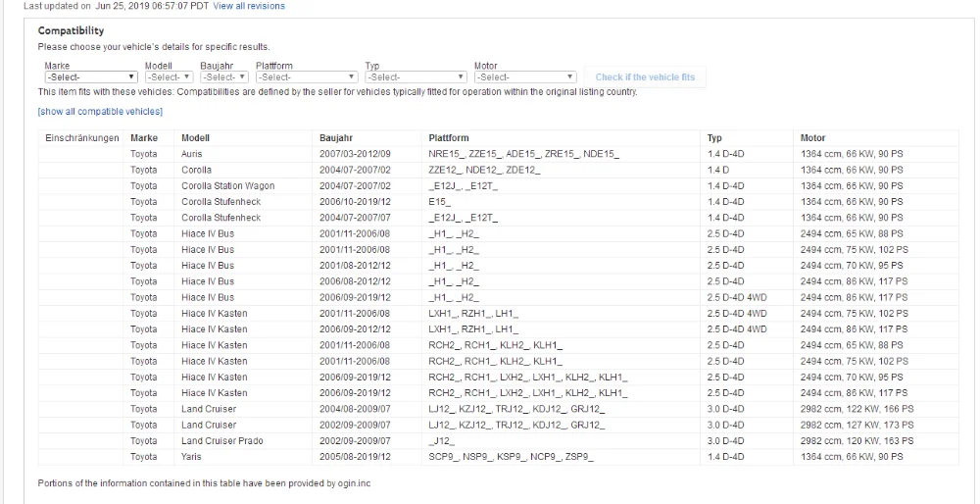
Task: Click the show all compatible vehicles link
Action: point(100,112)
